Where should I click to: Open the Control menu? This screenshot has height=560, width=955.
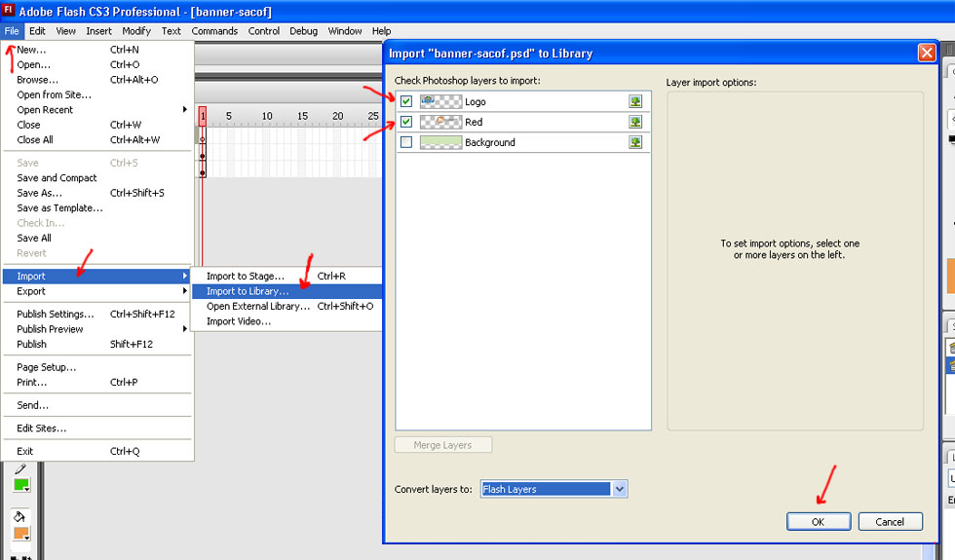coord(264,31)
